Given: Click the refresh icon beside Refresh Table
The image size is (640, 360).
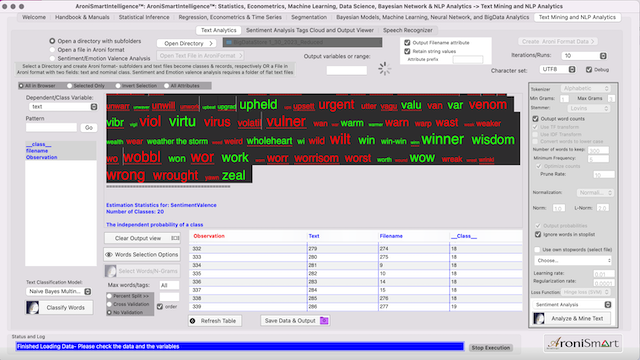Looking at the screenshot, I should pos(193,321).
